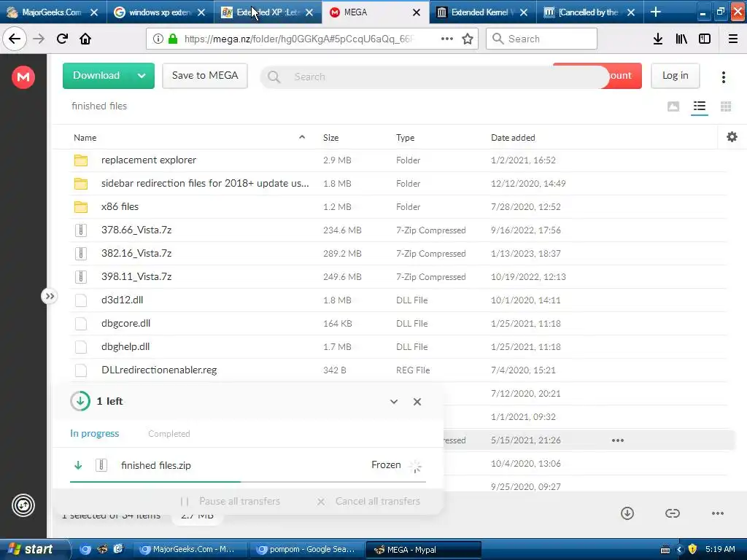Switch to image thumbnail view icon

(x=673, y=106)
